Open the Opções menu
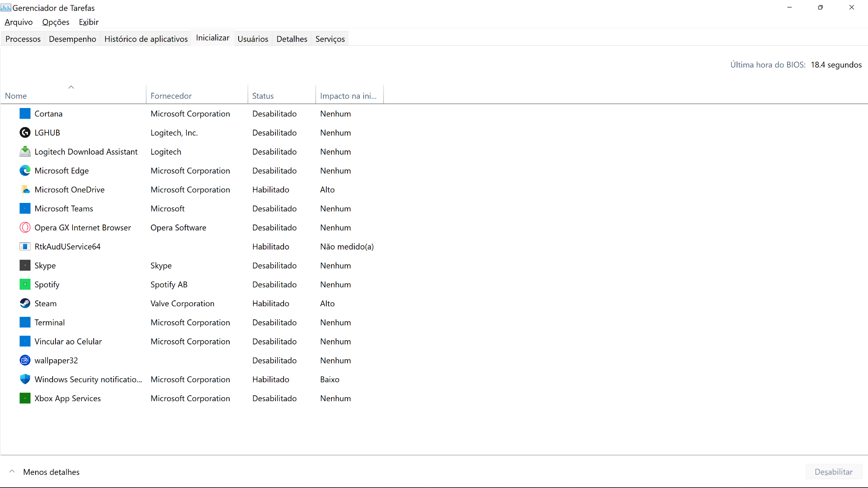The height and width of the screenshot is (488, 868). (56, 22)
